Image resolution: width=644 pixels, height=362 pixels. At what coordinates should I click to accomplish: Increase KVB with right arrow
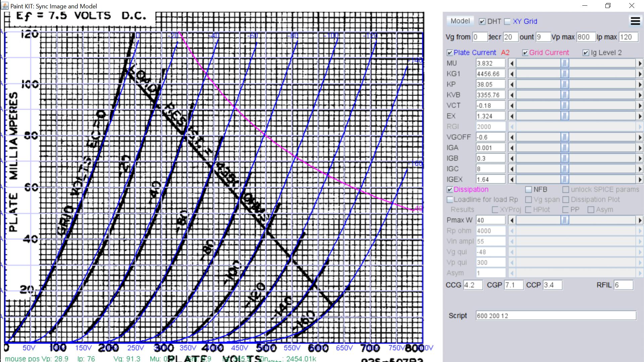[x=640, y=95]
